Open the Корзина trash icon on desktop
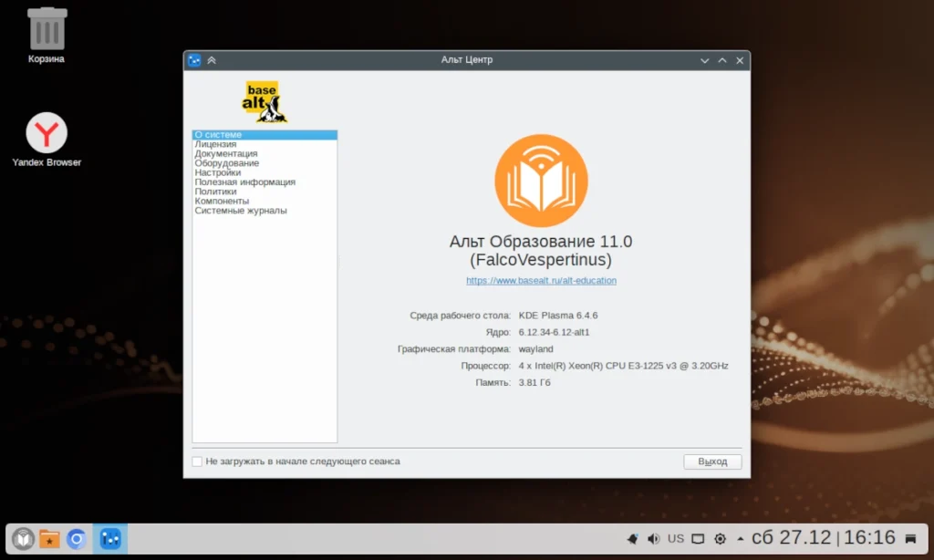Screen dimensions: 934x560 pyautogui.click(x=47, y=35)
